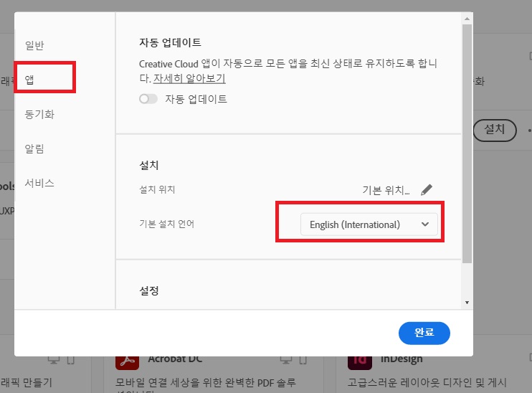Click the 자동 업데이트 section heading

click(171, 42)
